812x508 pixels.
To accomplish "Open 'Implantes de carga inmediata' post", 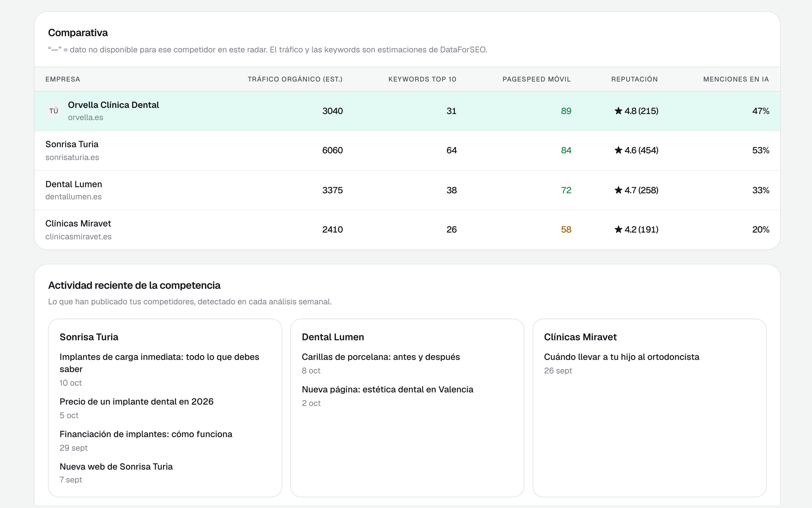I will (159, 363).
